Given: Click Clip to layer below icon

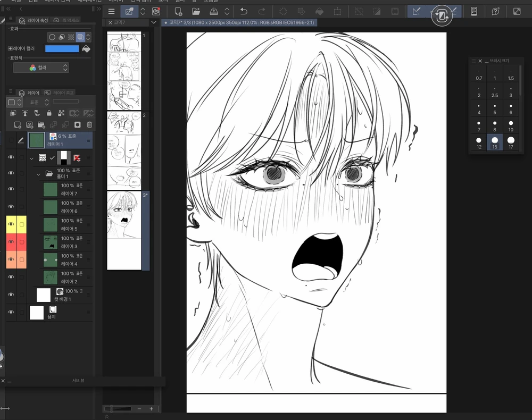Looking at the screenshot, I should pyautogui.click(x=13, y=113).
